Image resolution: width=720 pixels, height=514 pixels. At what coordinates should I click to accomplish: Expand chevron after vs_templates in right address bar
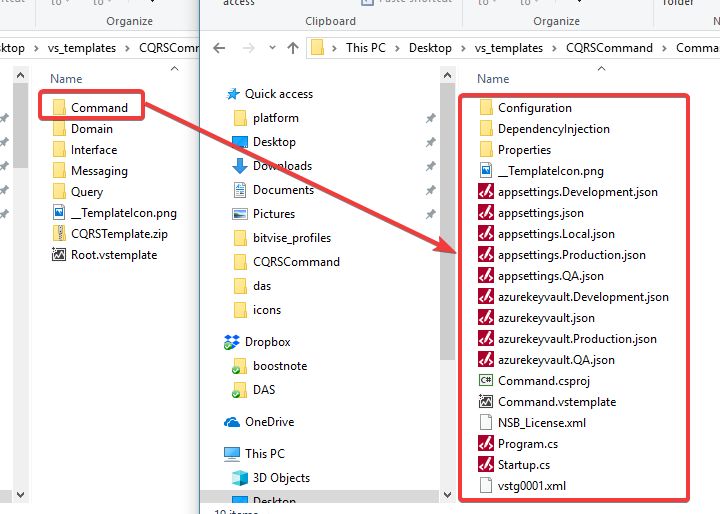point(554,48)
